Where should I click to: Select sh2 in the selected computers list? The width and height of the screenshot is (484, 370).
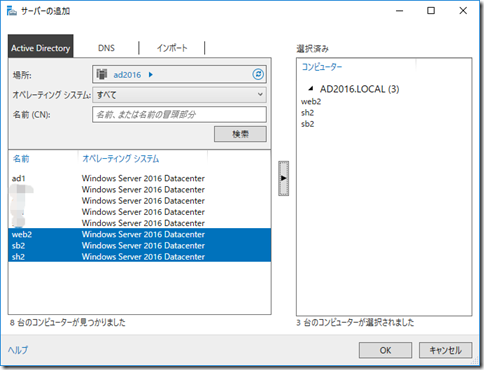(x=307, y=113)
